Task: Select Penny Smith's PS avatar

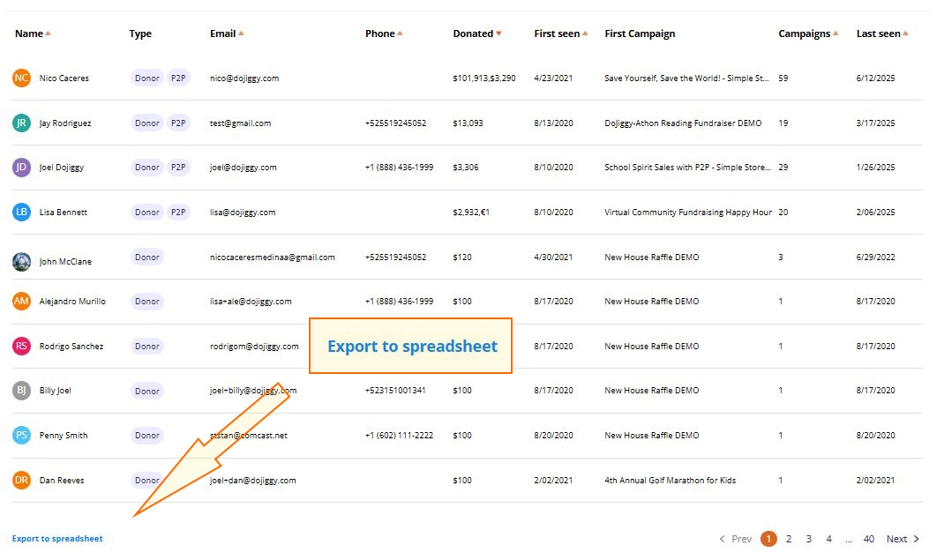Action: click(x=23, y=435)
